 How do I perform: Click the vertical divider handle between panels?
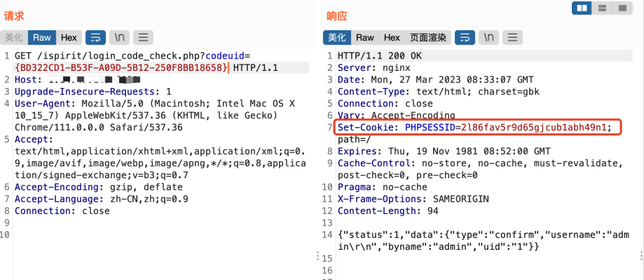click(317, 256)
